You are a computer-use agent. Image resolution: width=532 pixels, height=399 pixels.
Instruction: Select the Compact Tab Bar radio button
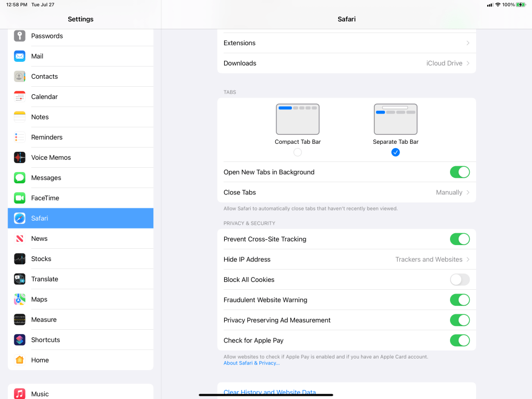click(298, 152)
